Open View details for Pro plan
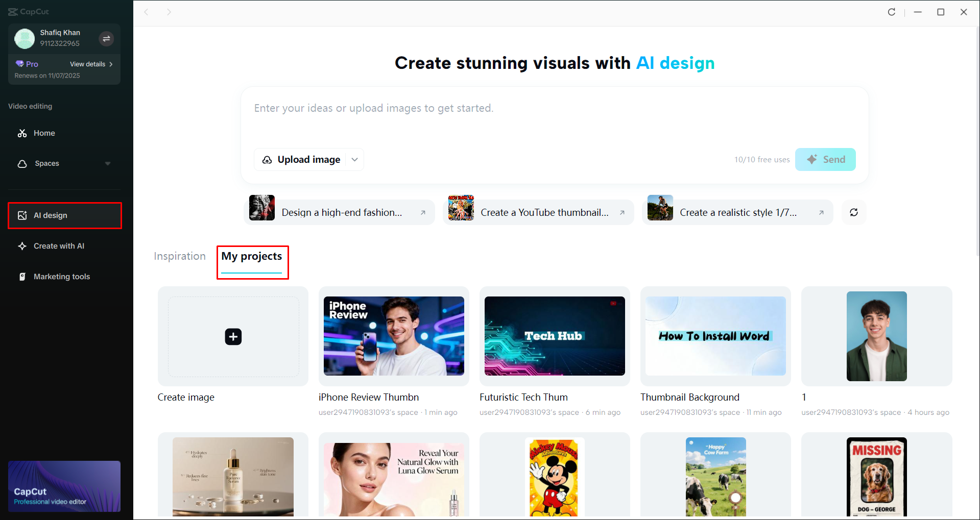The image size is (980, 520). 88,64
